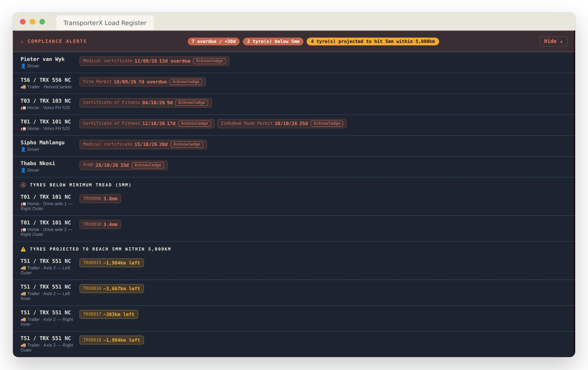This screenshot has width=588, height=370.
Task: Click yellow warning icon in Tyres Projected header
Action: pyautogui.click(x=23, y=249)
